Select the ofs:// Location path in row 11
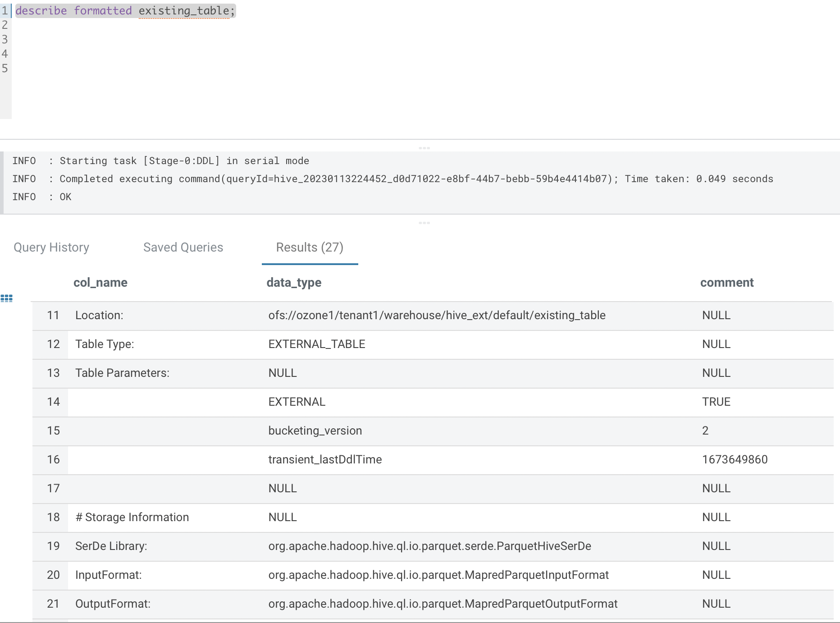The image size is (840, 623). [436, 315]
